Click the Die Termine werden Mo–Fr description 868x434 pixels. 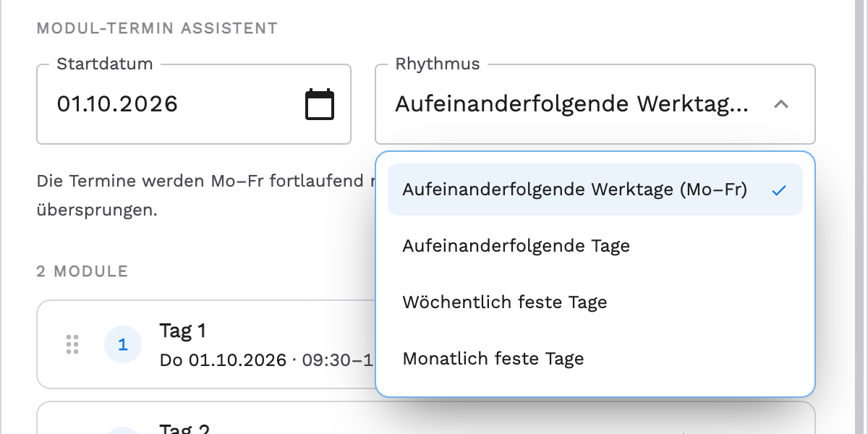(206, 196)
